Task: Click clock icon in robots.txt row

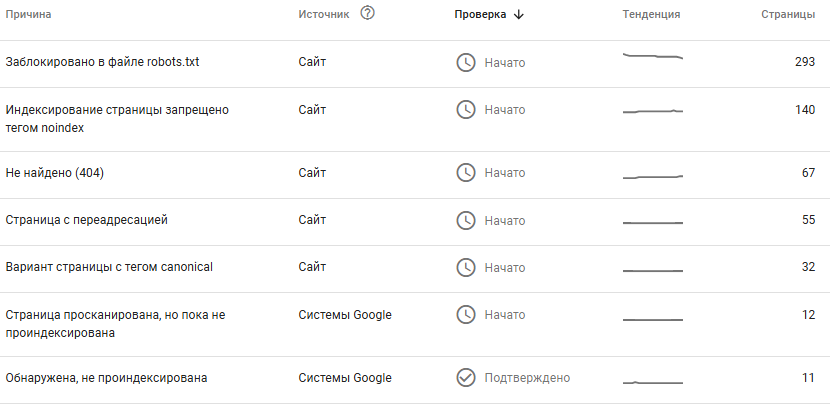Action: [466, 63]
